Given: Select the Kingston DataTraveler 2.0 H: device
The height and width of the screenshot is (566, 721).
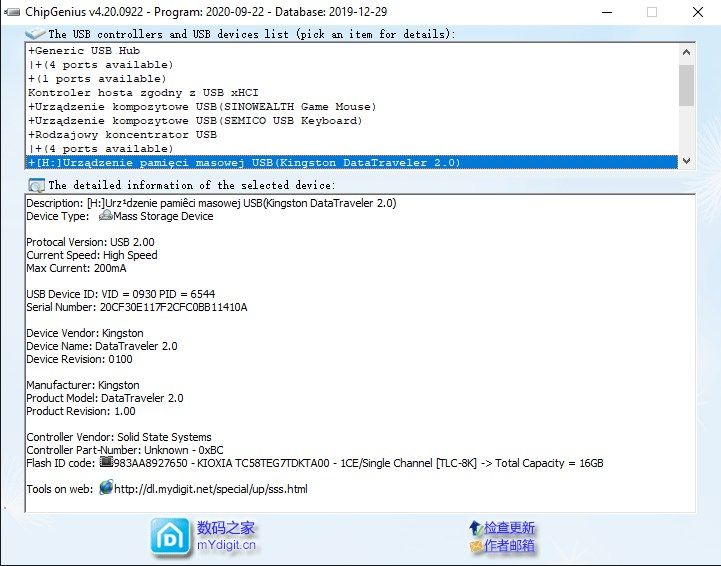Looking at the screenshot, I should click(352, 162).
